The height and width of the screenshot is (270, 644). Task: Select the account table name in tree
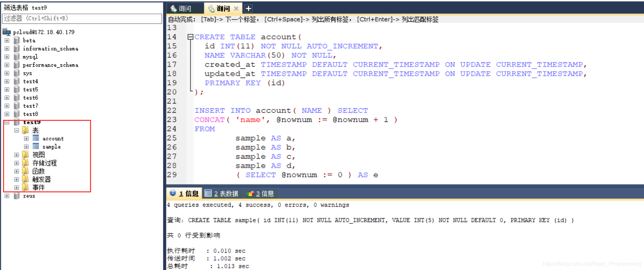(x=53, y=139)
